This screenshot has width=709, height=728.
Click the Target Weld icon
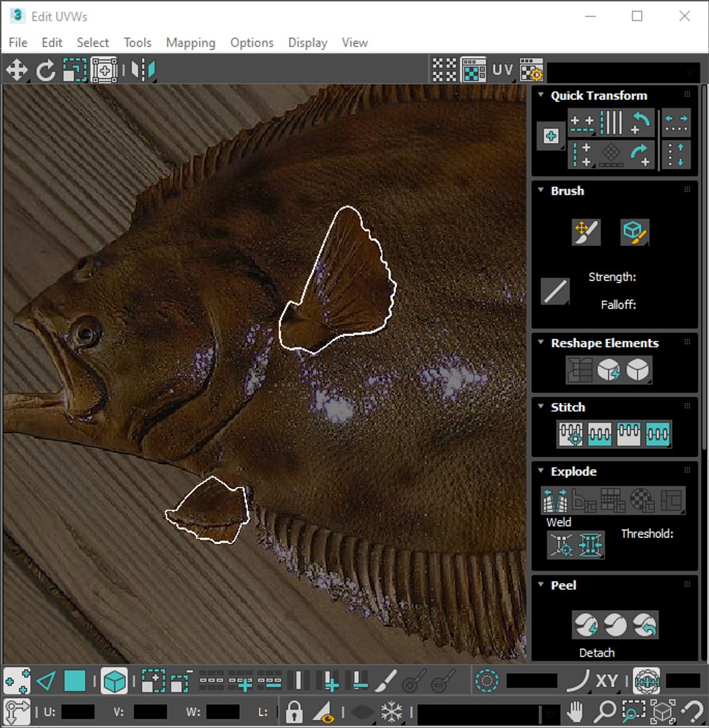pos(561,545)
